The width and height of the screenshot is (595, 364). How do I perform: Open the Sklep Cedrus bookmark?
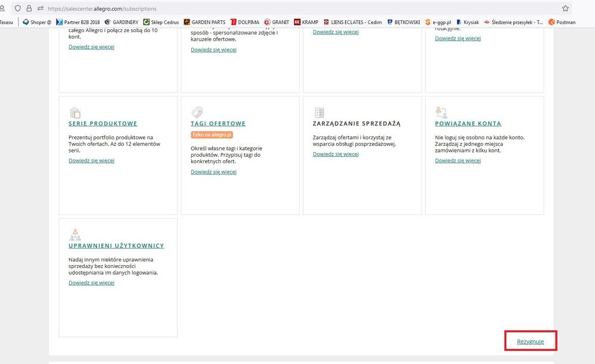point(161,22)
